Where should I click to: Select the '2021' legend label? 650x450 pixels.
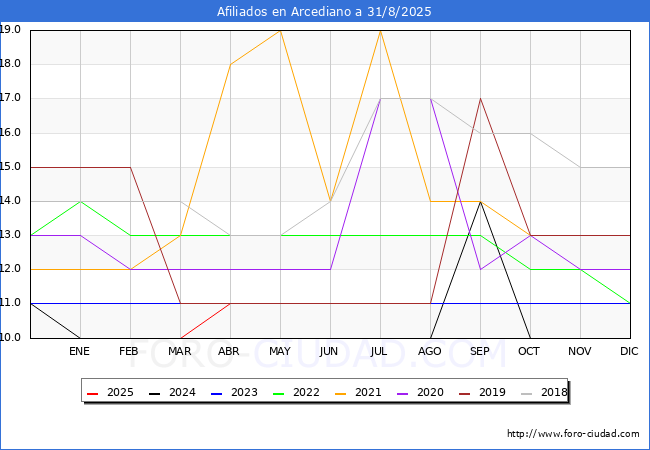point(368,392)
